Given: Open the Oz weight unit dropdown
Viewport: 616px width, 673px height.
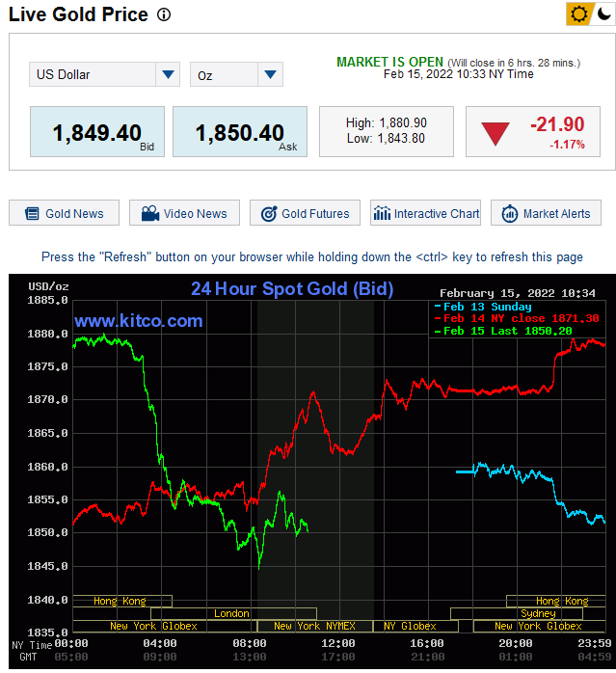Looking at the screenshot, I should [236, 74].
